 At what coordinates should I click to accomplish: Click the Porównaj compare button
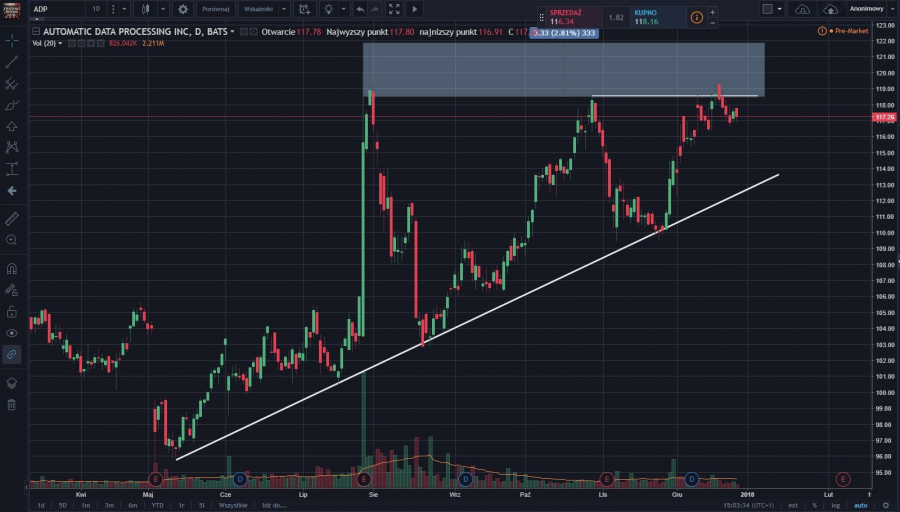click(215, 9)
